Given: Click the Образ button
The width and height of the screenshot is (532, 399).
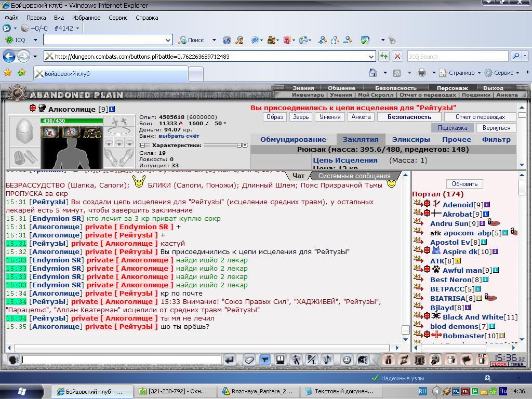Looking at the screenshot, I should [x=275, y=117].
